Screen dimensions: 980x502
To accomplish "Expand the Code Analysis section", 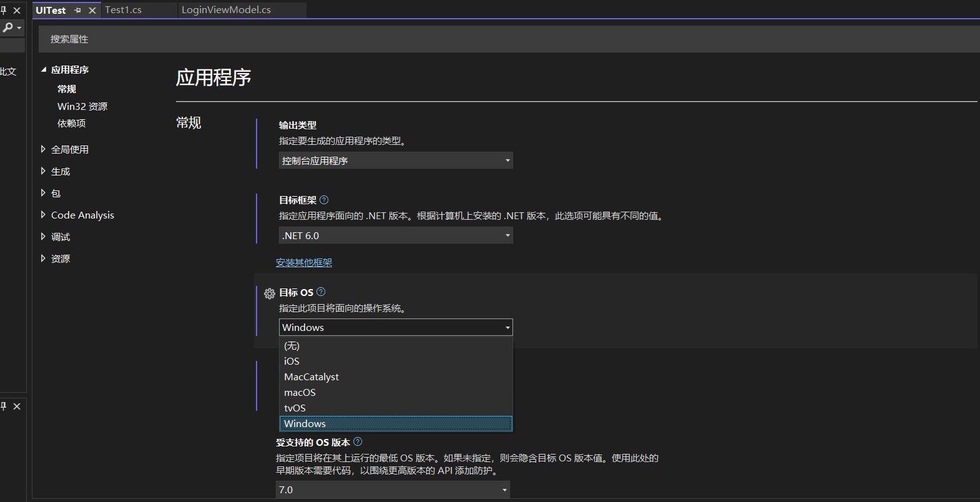I will coord(43,215).
